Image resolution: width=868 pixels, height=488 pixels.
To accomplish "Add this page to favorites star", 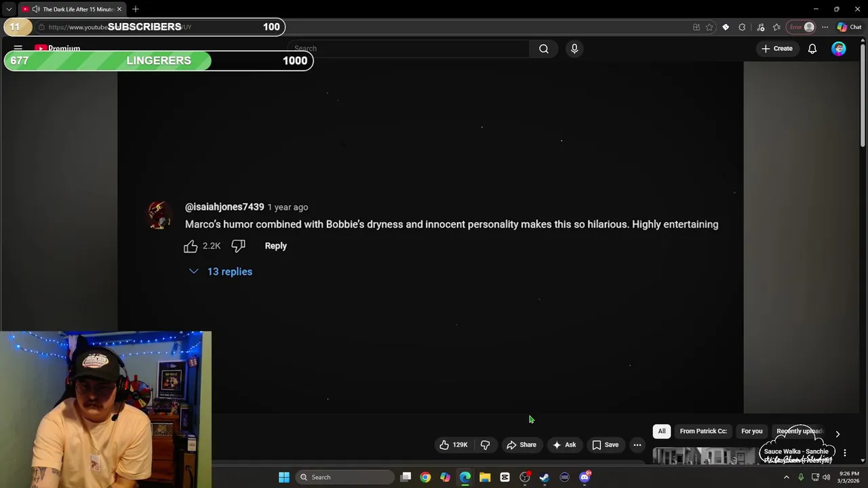I will point(709,27).
